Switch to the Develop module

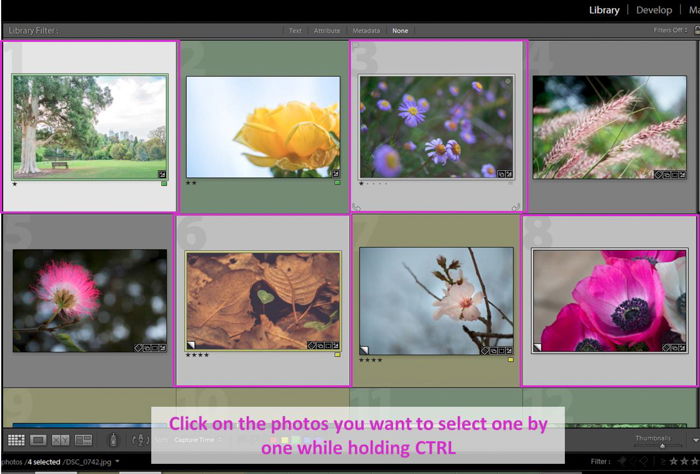tap(654, 10)
